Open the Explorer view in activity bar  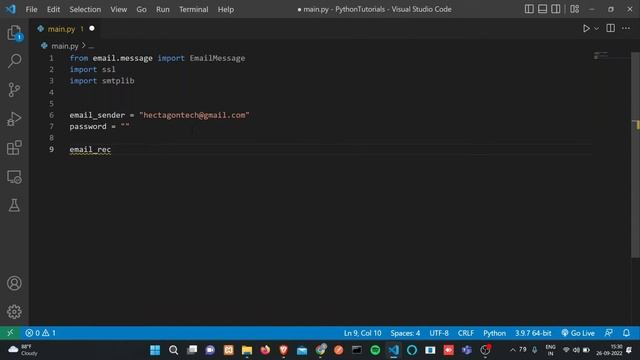point(14,33)
